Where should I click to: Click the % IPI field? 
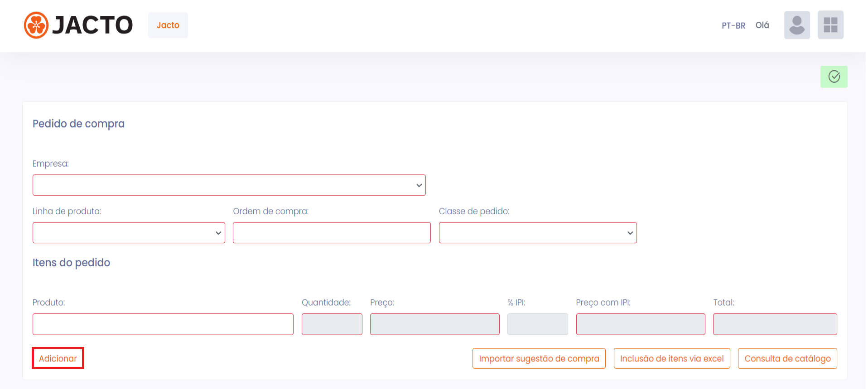click(x=538, y=324)
